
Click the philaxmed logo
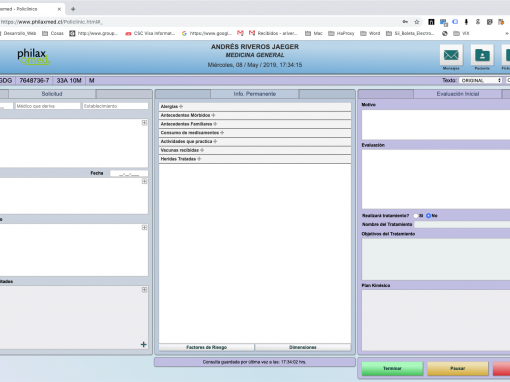[33, 57]
